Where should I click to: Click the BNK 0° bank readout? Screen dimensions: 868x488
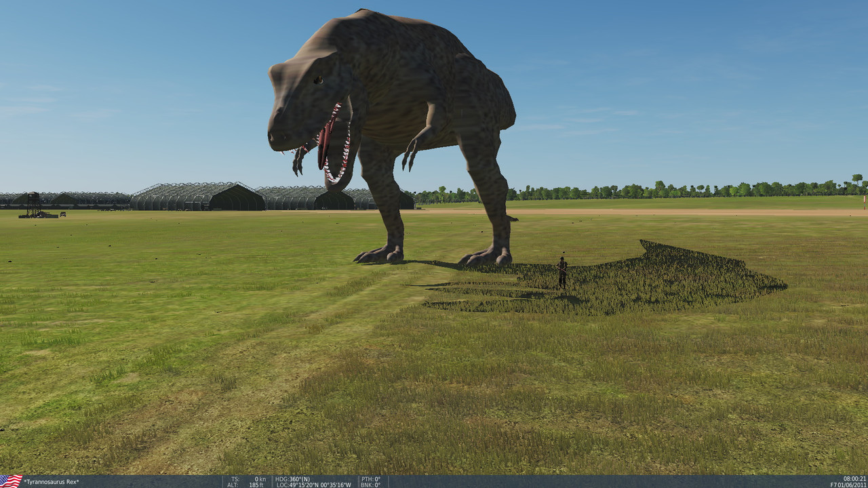(371, 485)
